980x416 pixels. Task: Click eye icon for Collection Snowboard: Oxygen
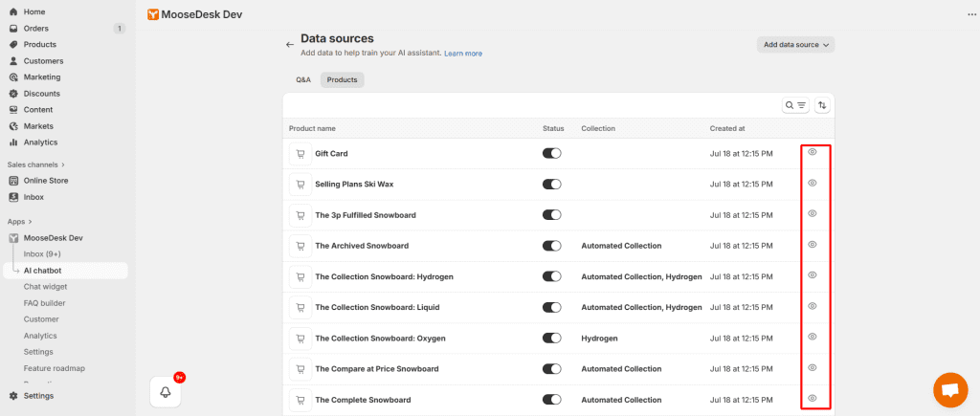point(813,336)
